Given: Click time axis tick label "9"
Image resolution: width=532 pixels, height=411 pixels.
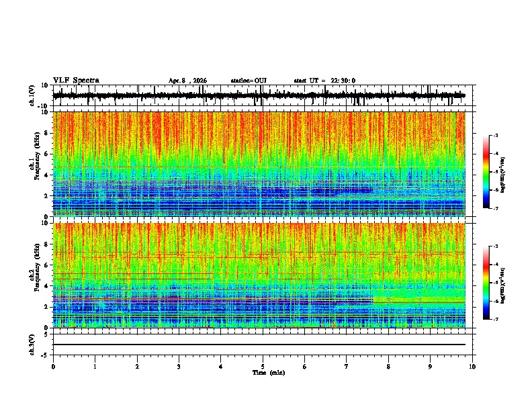Looking at the screenshot, I should (430, 367).
